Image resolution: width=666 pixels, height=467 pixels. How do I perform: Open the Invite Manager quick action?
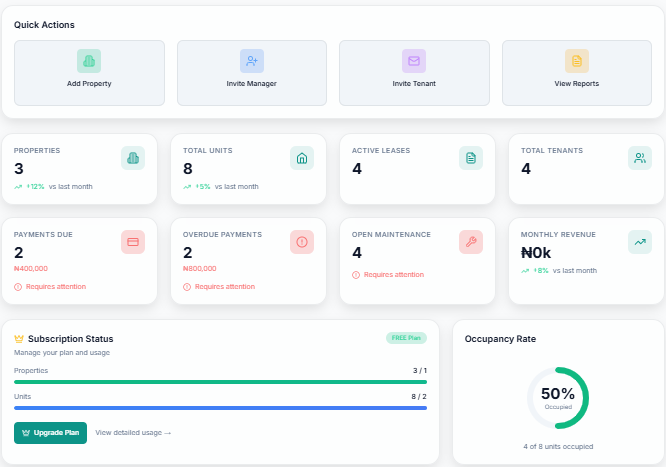(252, 73)
